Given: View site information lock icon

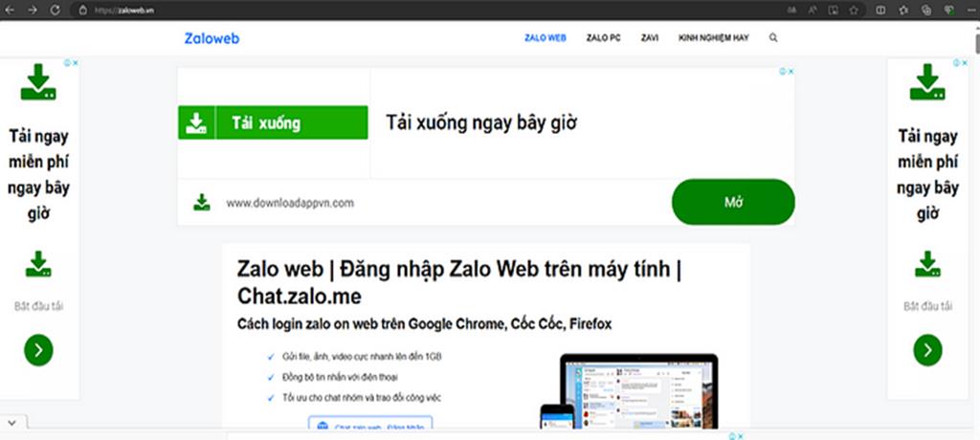Looking at the screenshot, I should click(82, 10).
